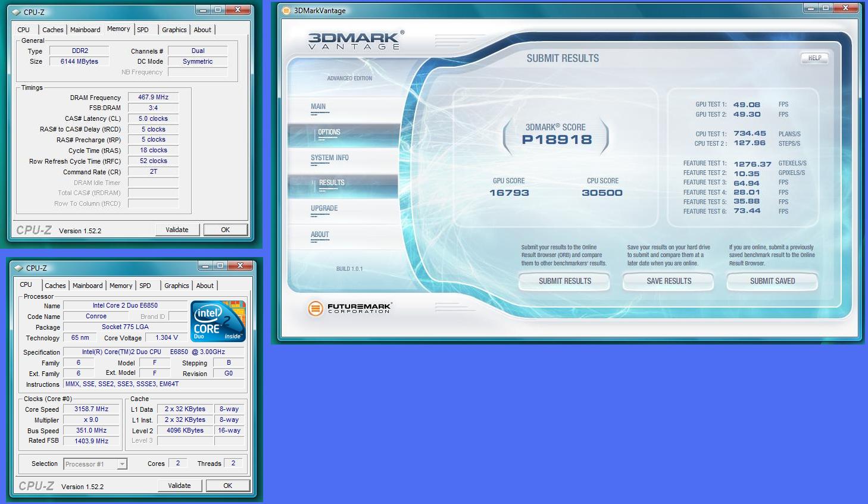Open 3DMark Vantage Help
This screenshot has height=504, width=868.
coord(814,58)
